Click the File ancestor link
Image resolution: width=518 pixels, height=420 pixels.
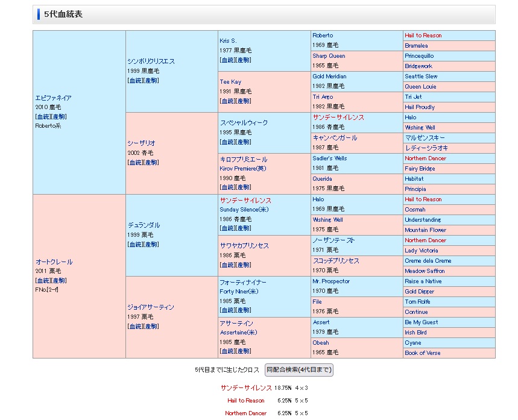click(x=317, y=302)
